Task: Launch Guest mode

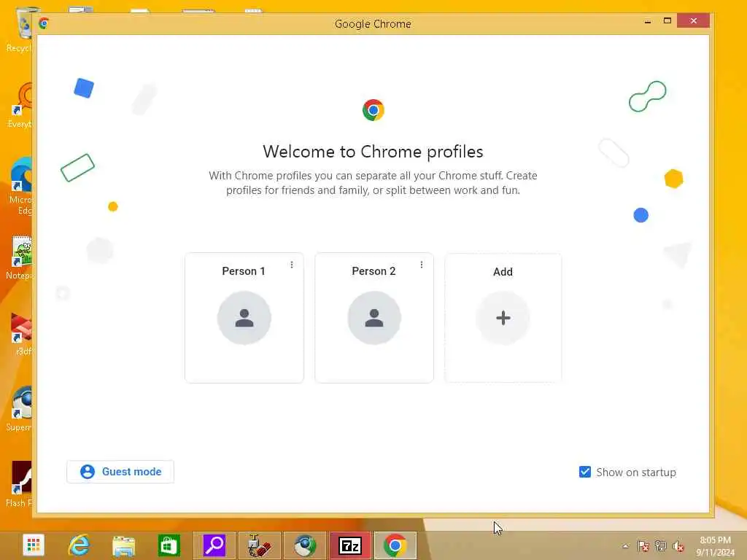Action: pos(120,472)
